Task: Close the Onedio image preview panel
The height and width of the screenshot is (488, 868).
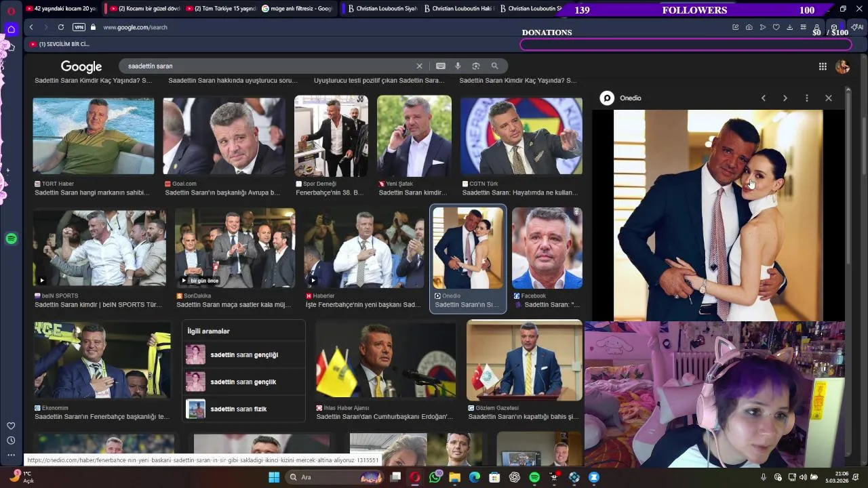Action: tap(829, 98)
